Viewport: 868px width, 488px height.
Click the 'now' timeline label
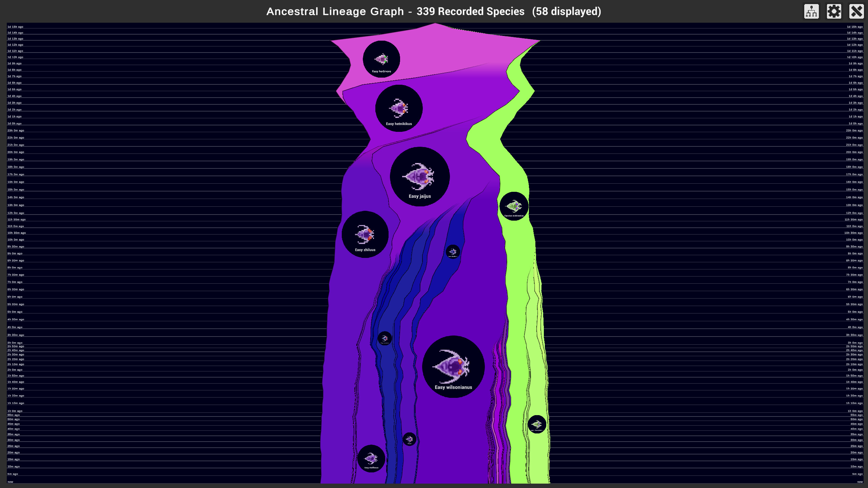click(x=11, y=481)
